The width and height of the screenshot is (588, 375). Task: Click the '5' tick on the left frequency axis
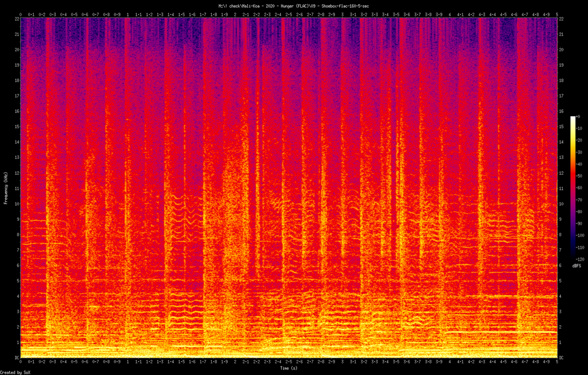[x=18, y=281]
